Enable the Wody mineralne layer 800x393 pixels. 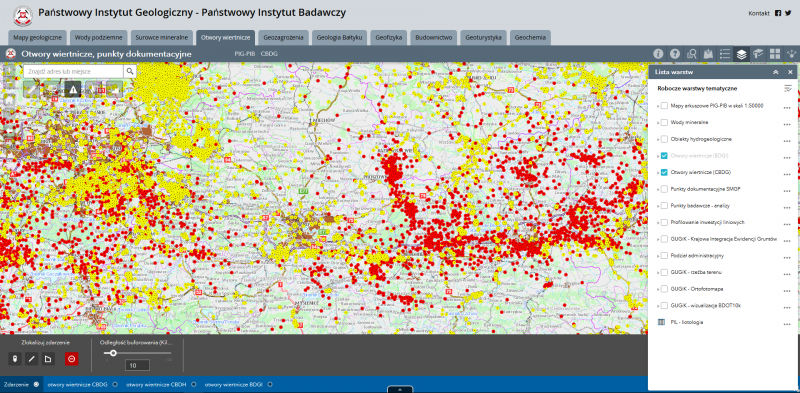point(664,122)
